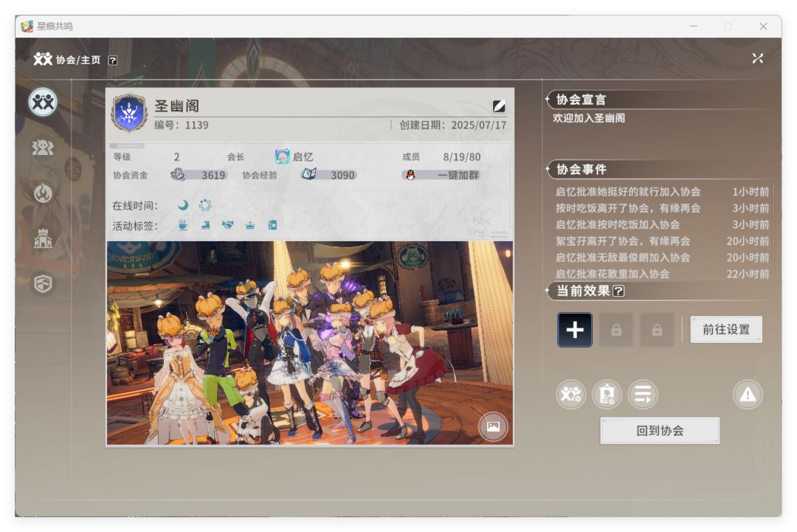Viewport: 797px width, 532px height.
Task: Click the boot activity tag icon
Action: coord(205,225)
